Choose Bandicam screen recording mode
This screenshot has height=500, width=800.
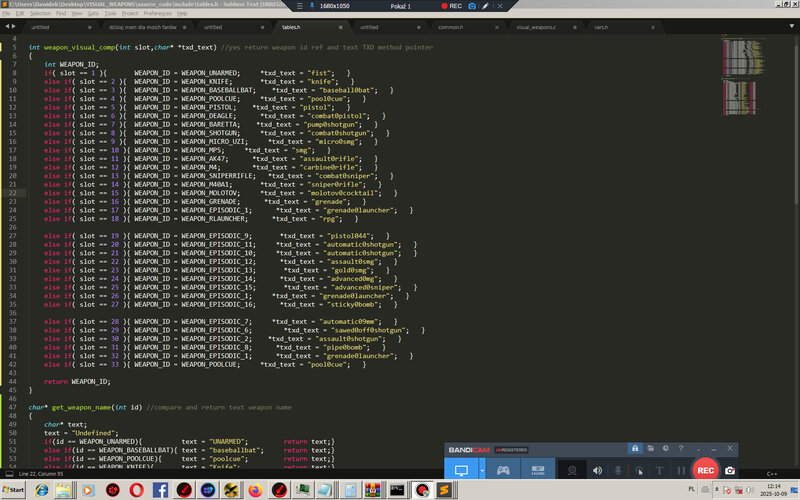coord(461,470)
